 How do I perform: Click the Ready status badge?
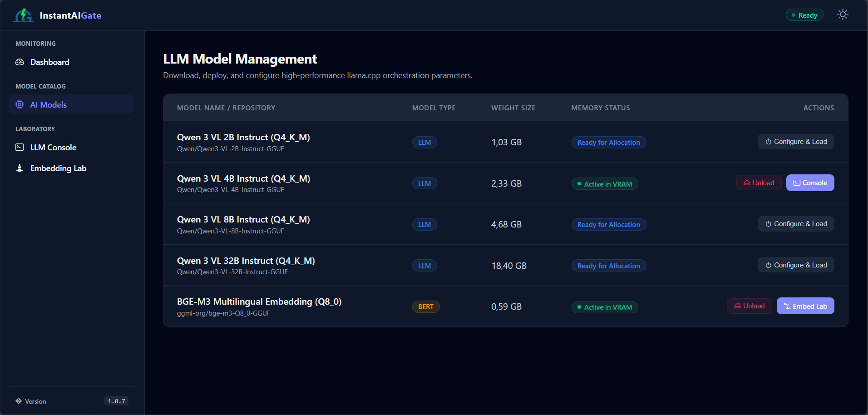[x=804, y=15]
